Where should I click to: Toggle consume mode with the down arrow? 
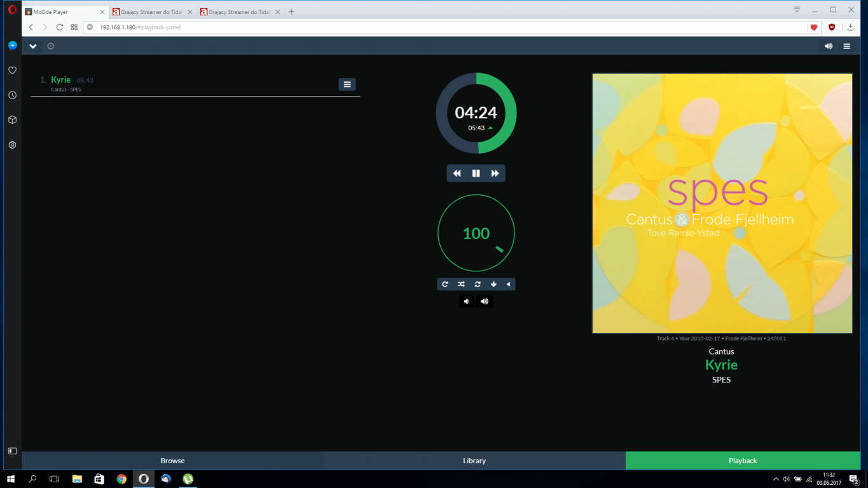click(493, 284)
